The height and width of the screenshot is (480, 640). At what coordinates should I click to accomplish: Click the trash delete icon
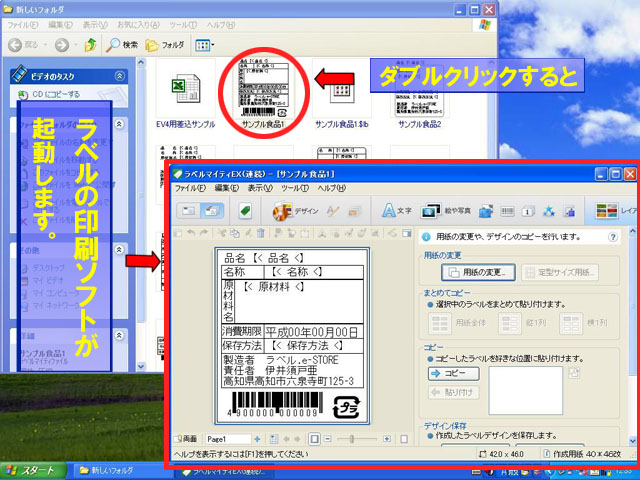click(261, 233)
